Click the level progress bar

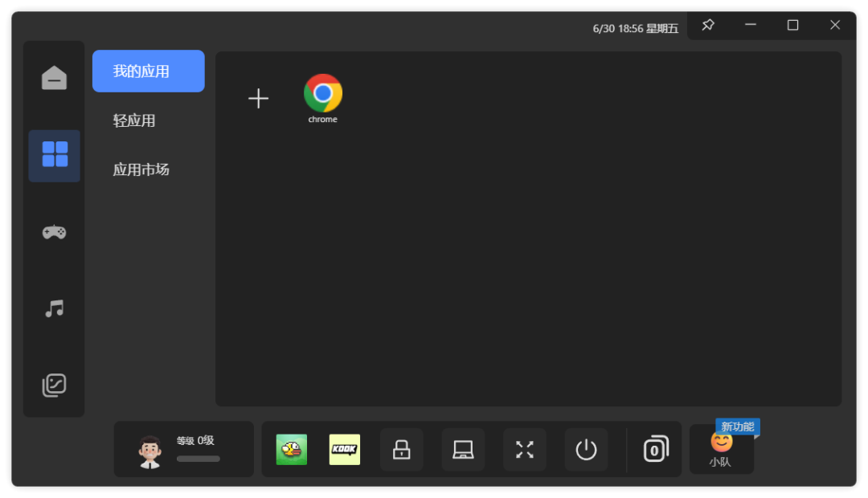pyautogui.click(x=199, y=459)
